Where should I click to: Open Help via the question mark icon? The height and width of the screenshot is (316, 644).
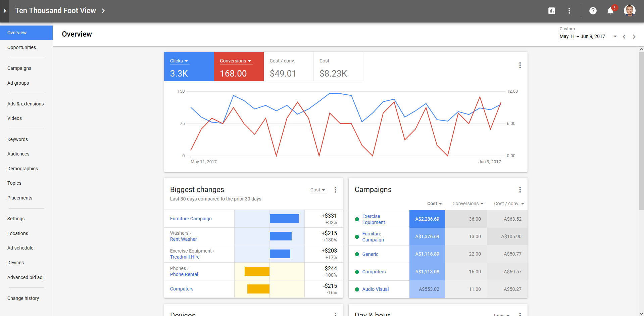pyautogui.click(x=593, y=10)
